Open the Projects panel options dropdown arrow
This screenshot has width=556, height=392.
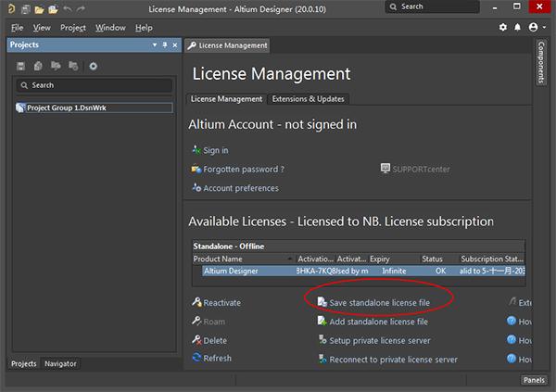click(155, 45)
